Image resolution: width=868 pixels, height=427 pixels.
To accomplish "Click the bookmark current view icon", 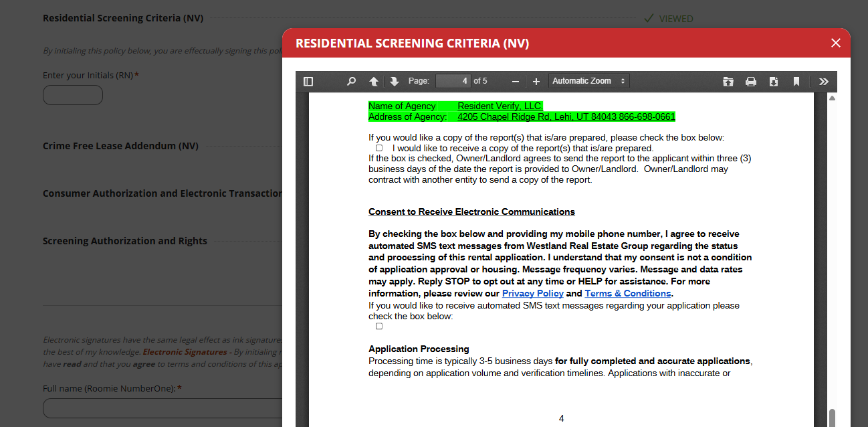I will 796,82.
